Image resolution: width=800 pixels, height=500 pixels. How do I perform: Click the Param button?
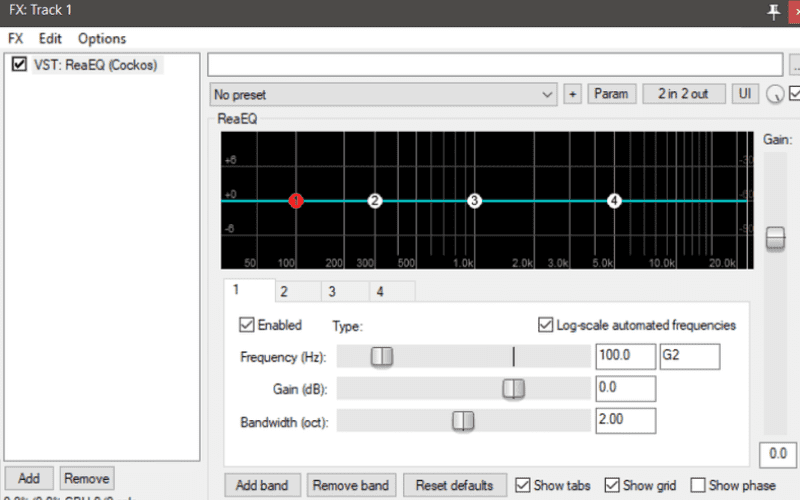click(611, 94)
